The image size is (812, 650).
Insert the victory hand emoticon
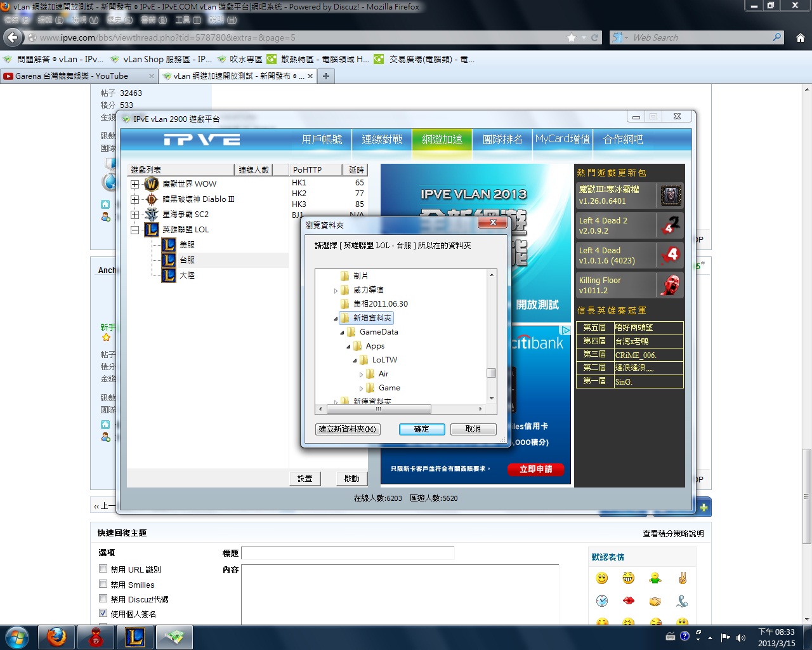(682, 578)
